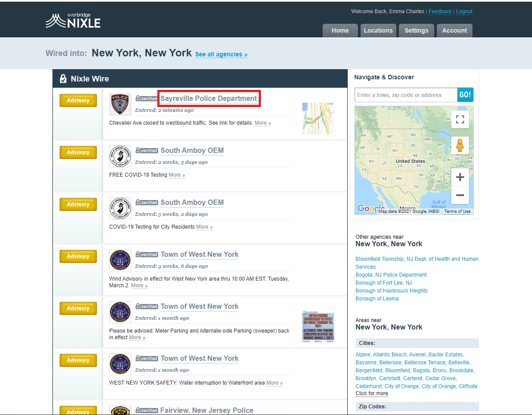Open the Town of West New York link on Wind Advisory
The width and height of the screenshot is (532, 415).
200,254
